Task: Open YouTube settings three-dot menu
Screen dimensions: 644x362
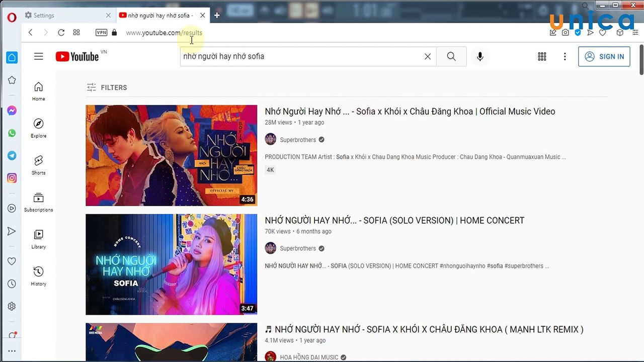Action: pos(565,56)
